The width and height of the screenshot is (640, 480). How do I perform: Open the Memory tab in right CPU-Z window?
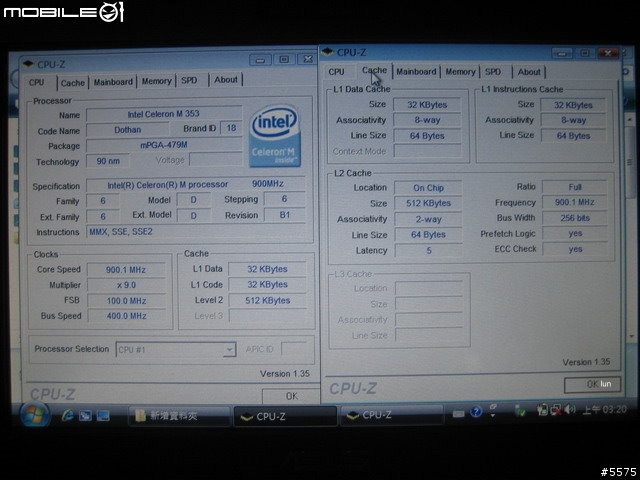tap(460, 72)
